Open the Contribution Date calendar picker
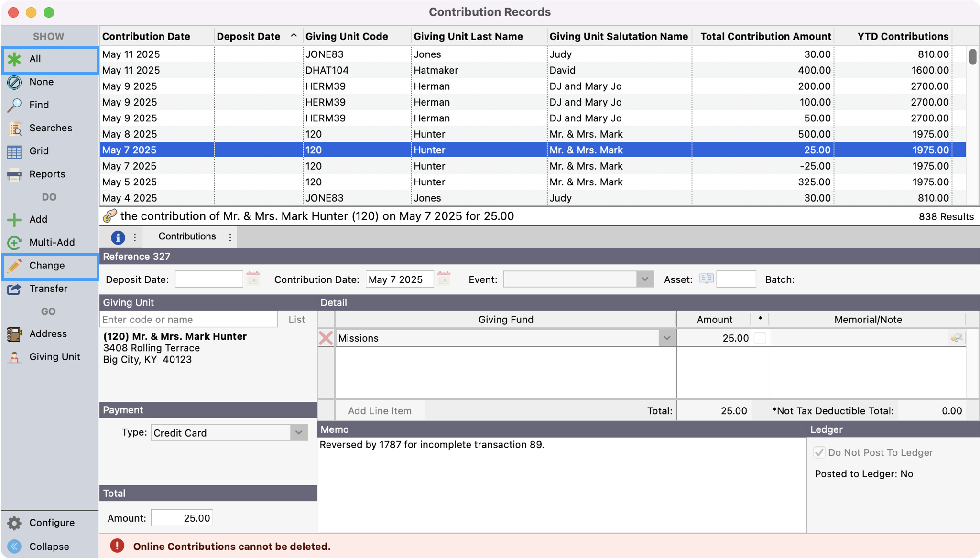 pyautogui.click(x=444, y=279)
